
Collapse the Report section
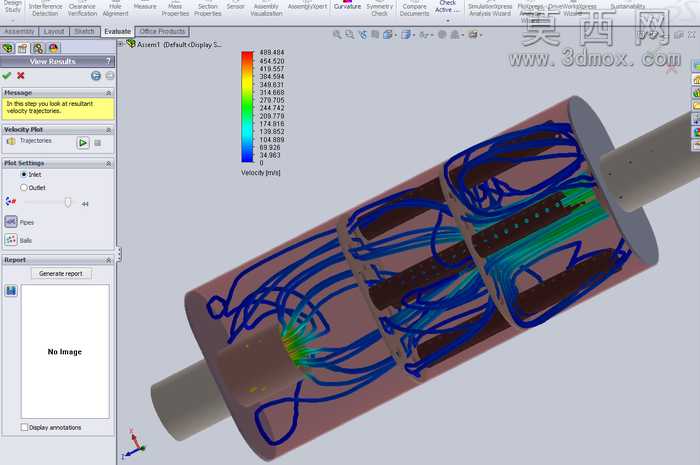[x=108, y=260]
